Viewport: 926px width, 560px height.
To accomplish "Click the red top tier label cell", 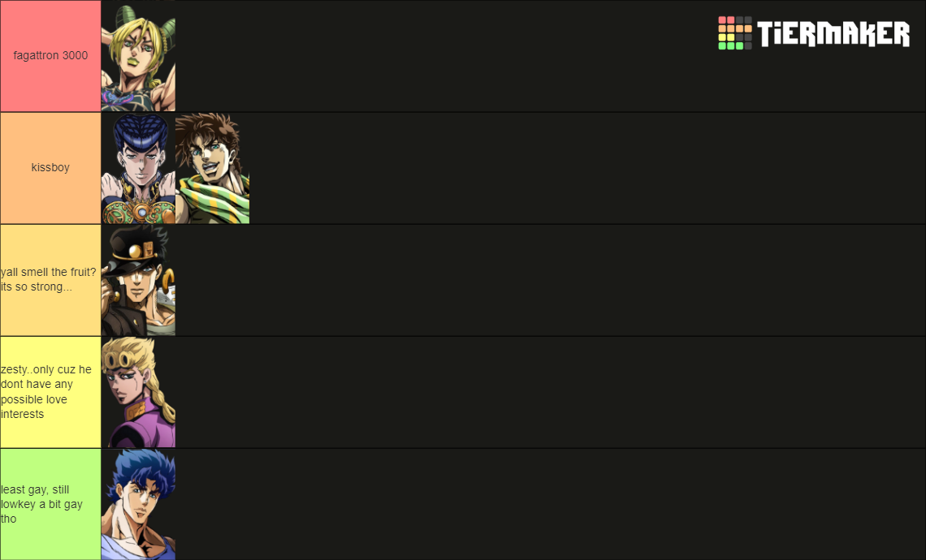I will 51,56.
